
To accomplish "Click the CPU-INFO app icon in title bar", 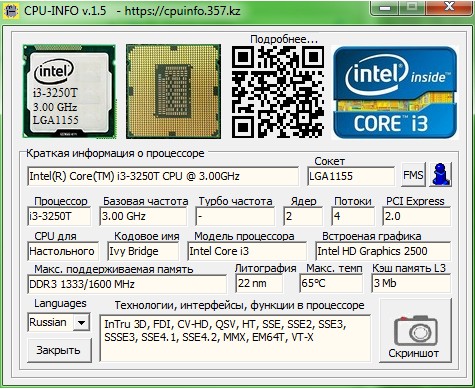I will tap(11, 11).
